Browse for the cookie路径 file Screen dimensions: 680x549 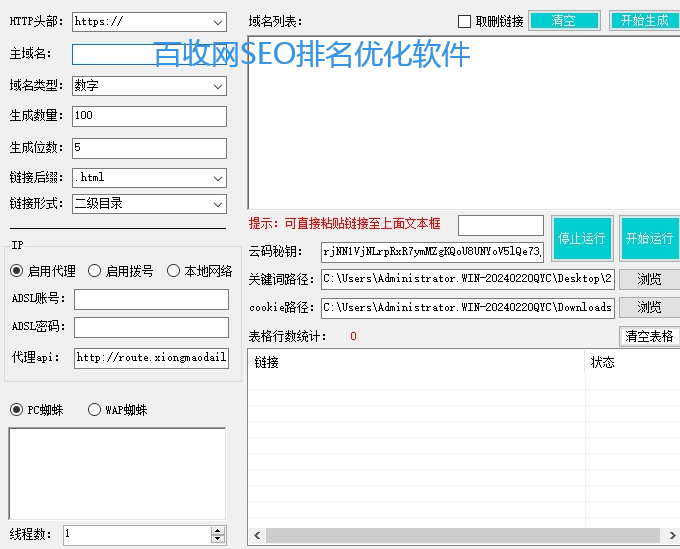(x=649, y=308)
